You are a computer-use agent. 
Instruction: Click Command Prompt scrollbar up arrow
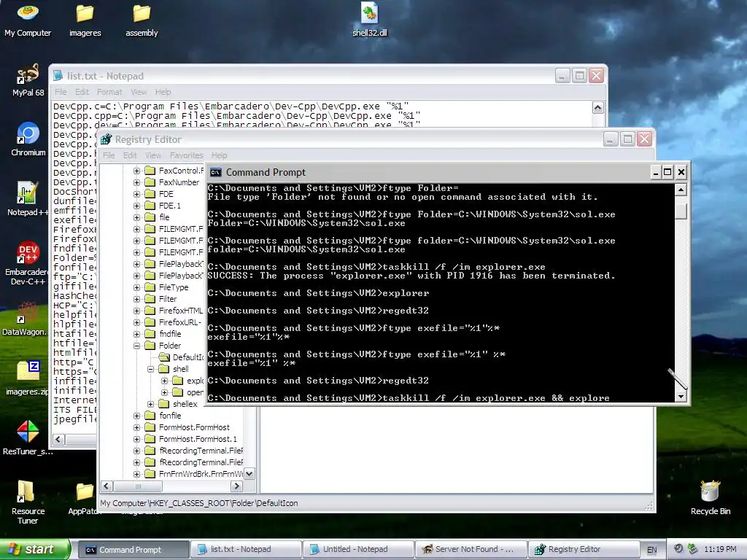(681, 190)
